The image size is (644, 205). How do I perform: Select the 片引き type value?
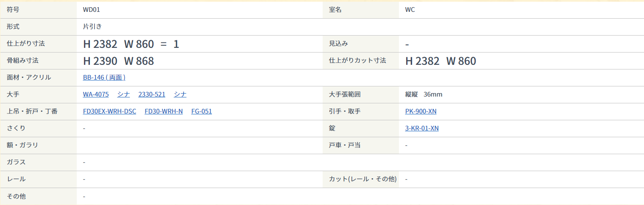click(x=92, y=27)
